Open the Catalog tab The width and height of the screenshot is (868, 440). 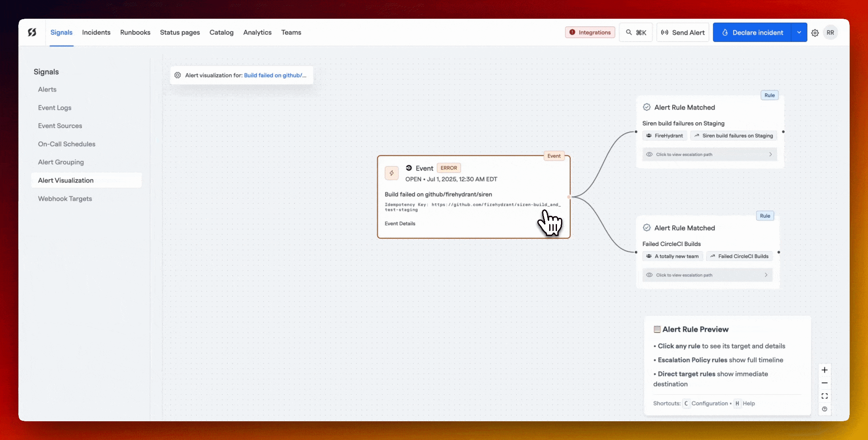pos(221,33)
